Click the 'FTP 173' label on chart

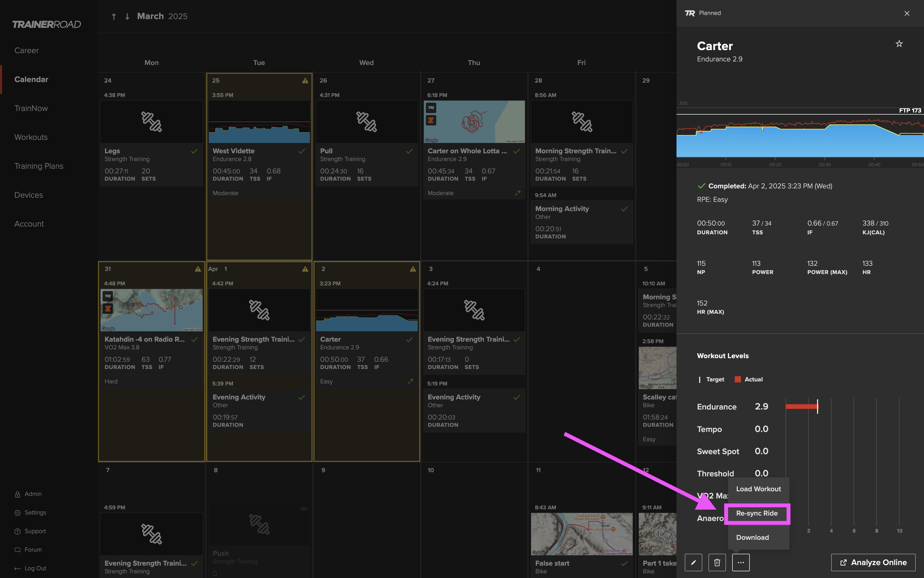point(910,110)
